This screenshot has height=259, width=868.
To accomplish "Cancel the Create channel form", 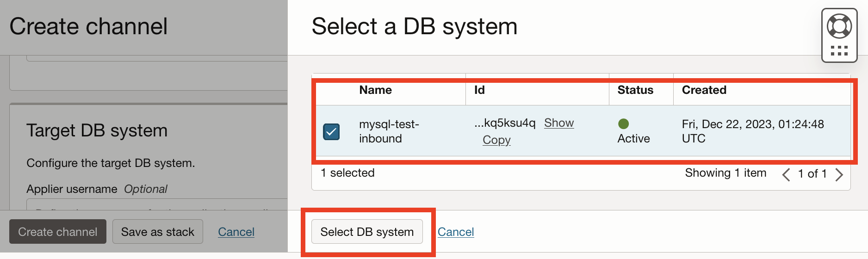I will pyautogui.click(x=236, y=232).
